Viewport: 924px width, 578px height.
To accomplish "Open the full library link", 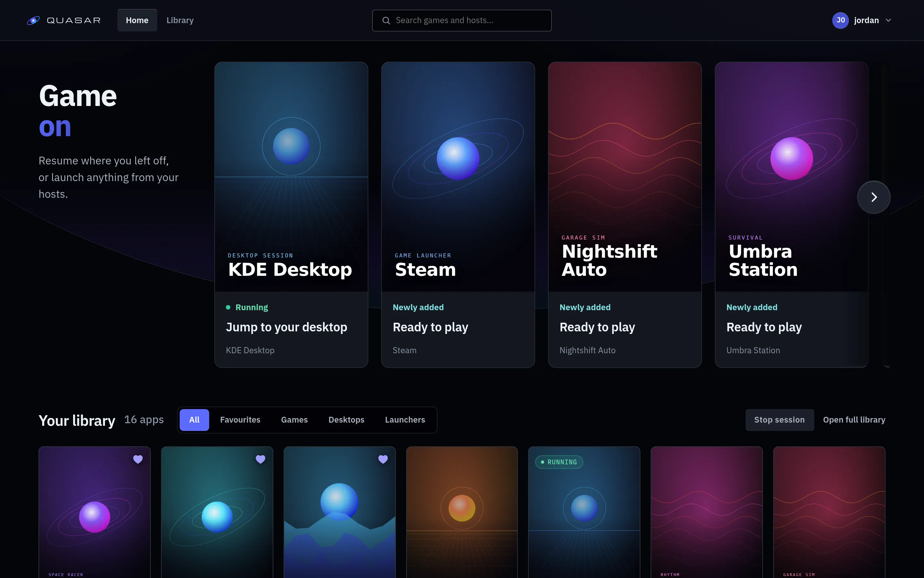I will [854, 420].
